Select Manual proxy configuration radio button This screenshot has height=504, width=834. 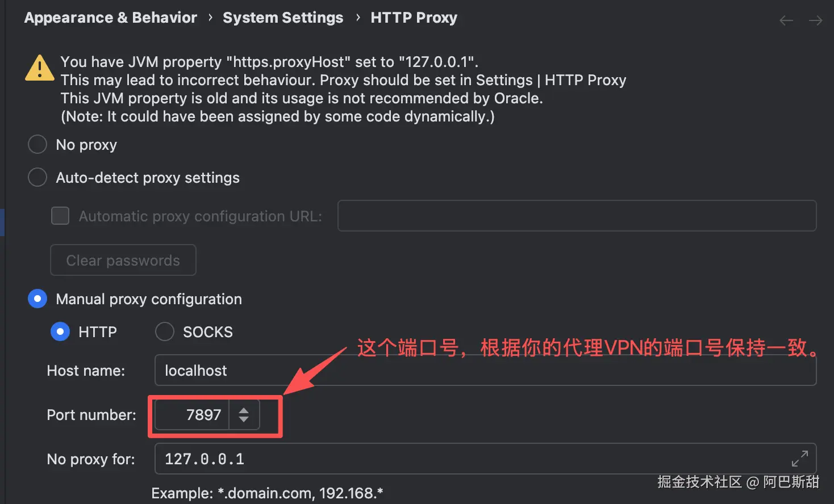tap(37, 299)
